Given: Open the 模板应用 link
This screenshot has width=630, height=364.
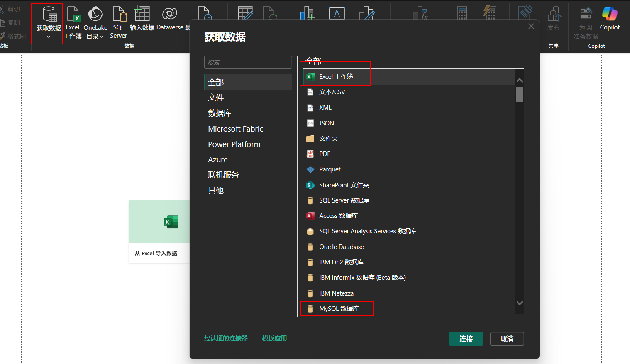Looking at the screenshot, I should (274, 338).
